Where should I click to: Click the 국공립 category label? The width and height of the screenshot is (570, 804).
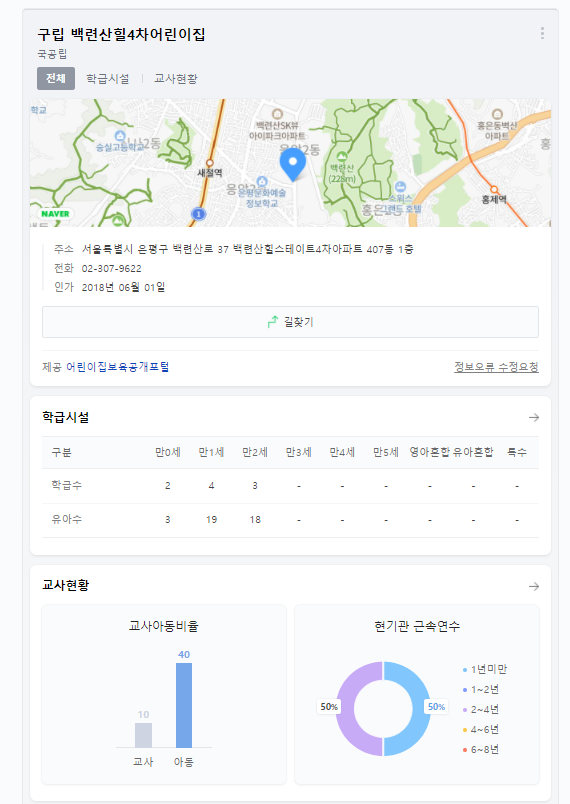click(x=52, y=54)
